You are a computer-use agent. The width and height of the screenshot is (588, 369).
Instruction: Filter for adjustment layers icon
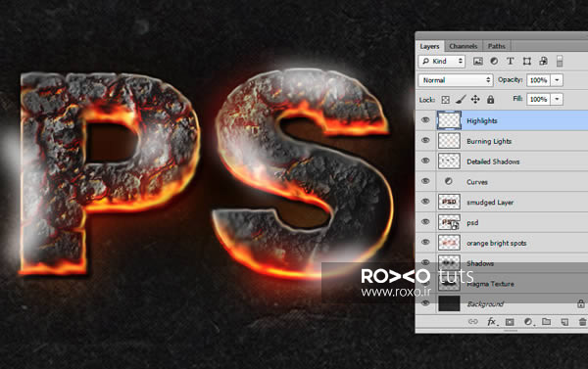tap(494, 61)
